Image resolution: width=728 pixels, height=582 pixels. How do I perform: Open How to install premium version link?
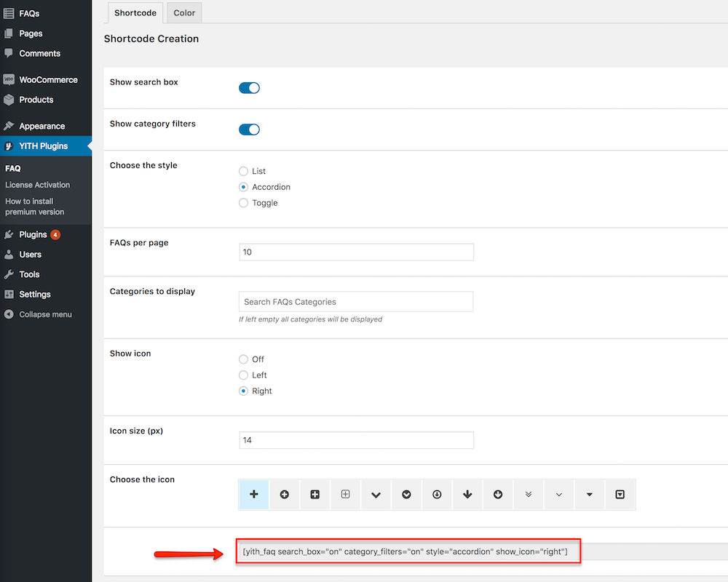click(35, 207)
